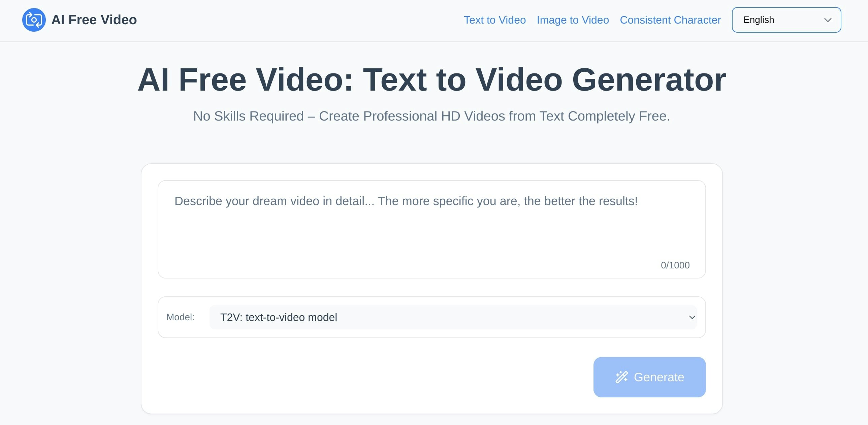Screen dimensions: 868x425
Task: Click the blue camera logo icon
Action: 34,20
